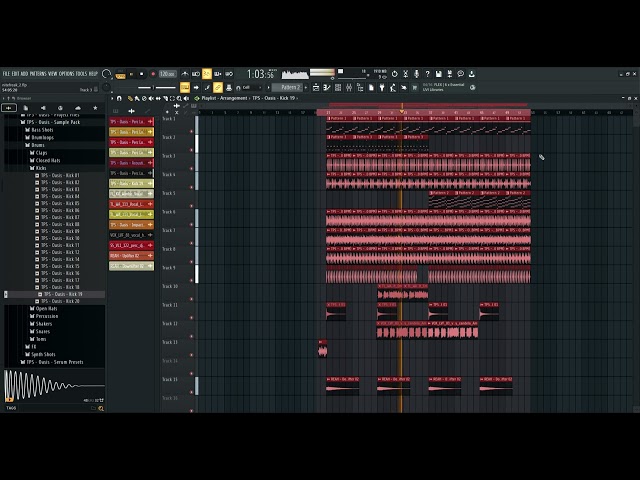Toggle the highlighted recording countdown icon

click(207, 74)
